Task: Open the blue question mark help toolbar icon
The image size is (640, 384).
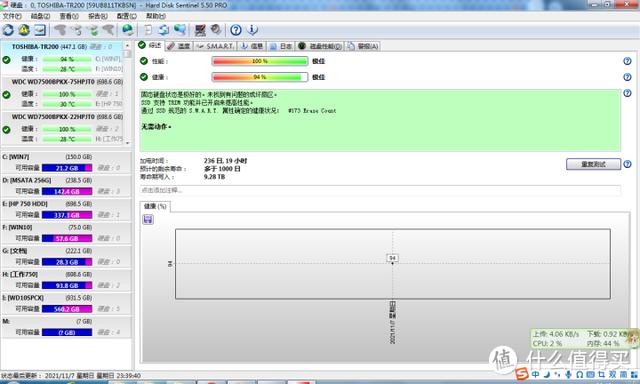Action: pos(236,30)
